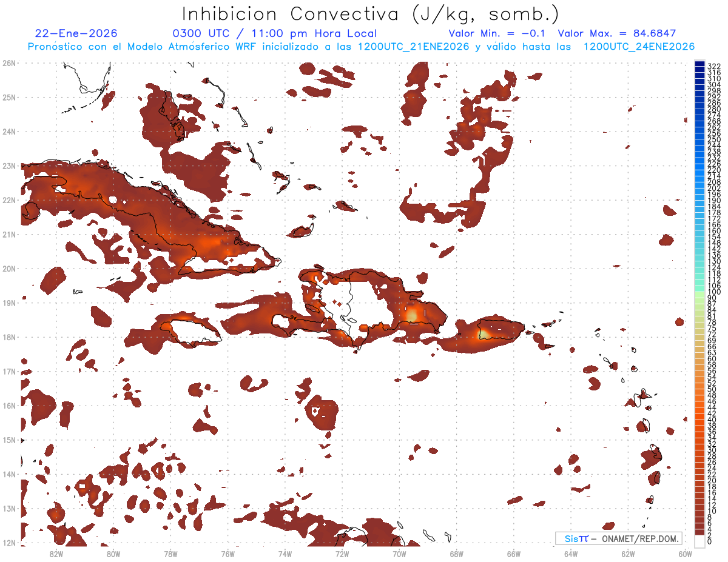Click the map title 'Inhibicion Convectiva (J/kg, somb.)'
The image size is (728, 562).
coord(371,15)
